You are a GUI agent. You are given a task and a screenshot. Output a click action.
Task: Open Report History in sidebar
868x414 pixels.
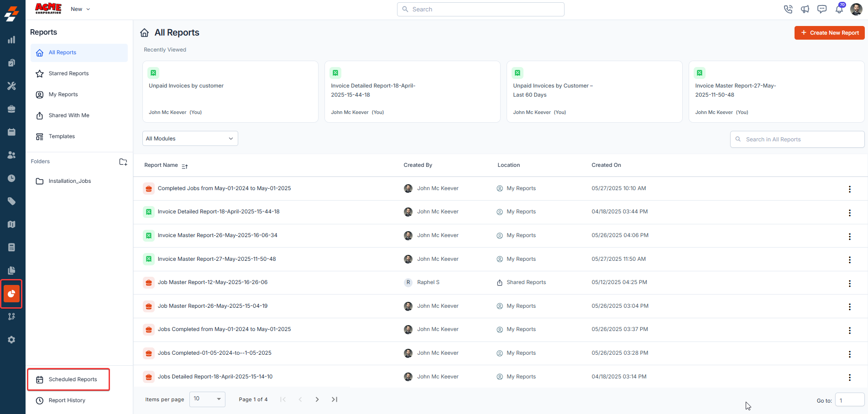coord(79,400)
